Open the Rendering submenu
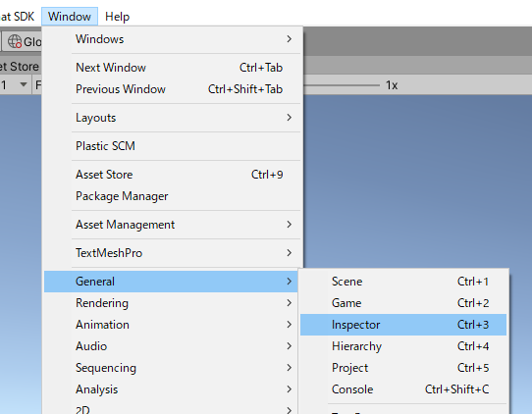The width and height of the screenshot is (532, 414). click(x=173, y=303)
